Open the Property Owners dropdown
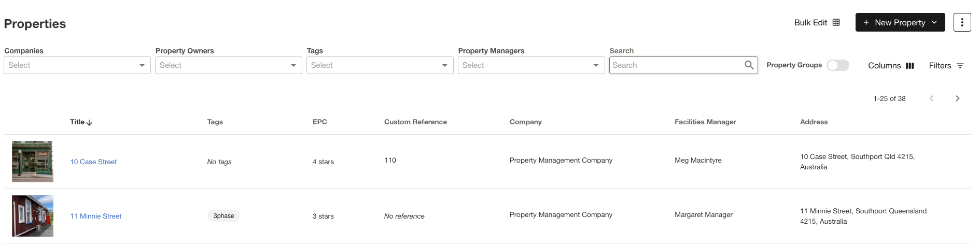Viewport: 980px width, 246px height. click(293, 65)
